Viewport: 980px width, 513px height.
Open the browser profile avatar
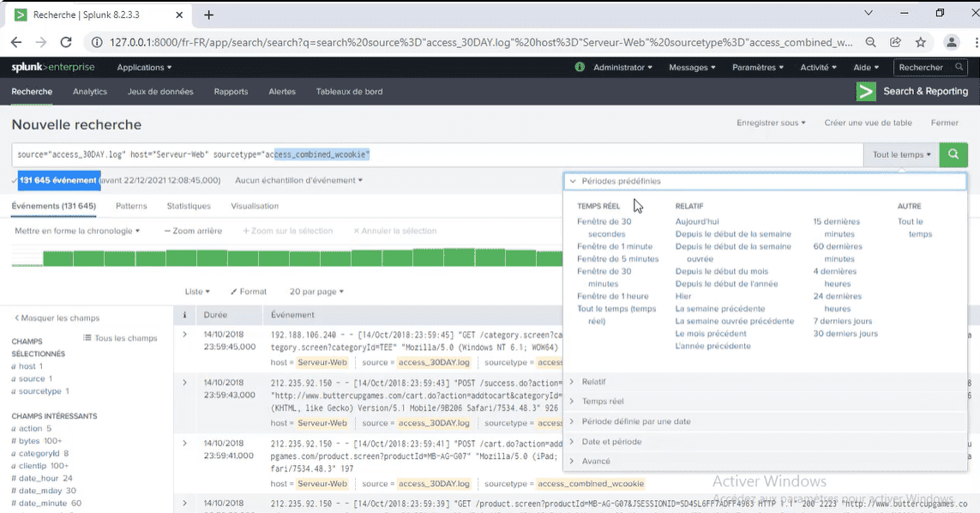pos(951,42)
